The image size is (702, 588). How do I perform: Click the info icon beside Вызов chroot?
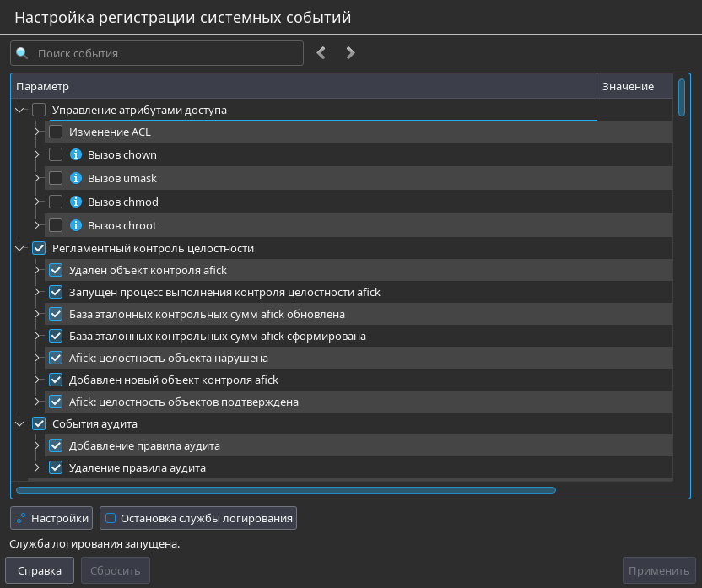click(x=76, y=226)
